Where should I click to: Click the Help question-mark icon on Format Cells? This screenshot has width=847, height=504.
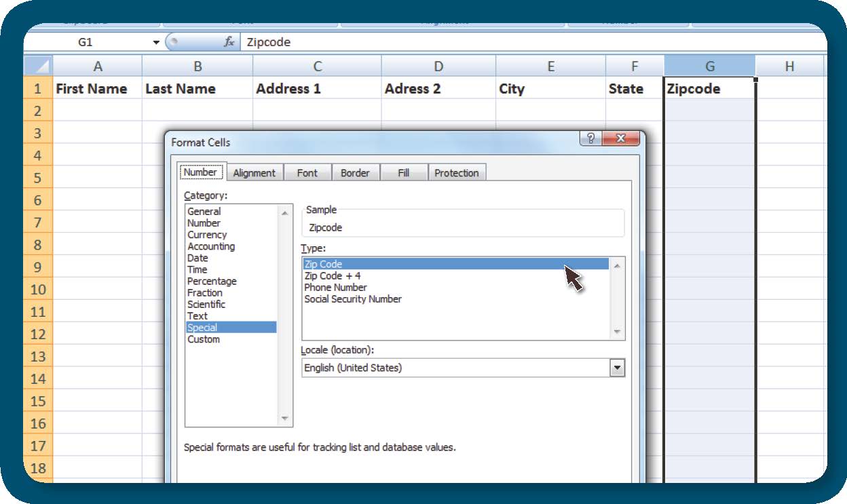(x=591, y=138)
